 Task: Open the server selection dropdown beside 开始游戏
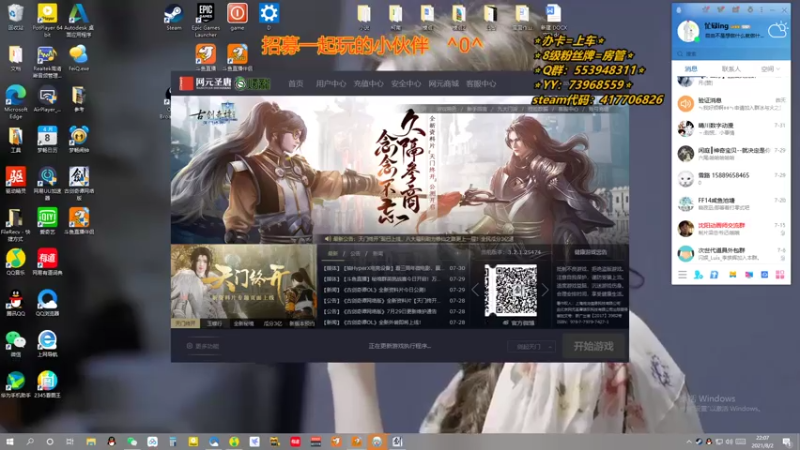(532, 346)
